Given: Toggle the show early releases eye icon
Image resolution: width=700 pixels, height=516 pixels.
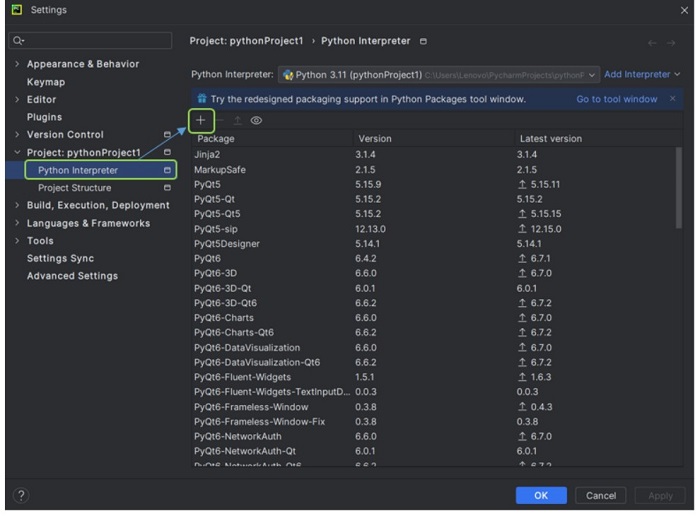Looking at the screenshot, I should pos(257,120).
